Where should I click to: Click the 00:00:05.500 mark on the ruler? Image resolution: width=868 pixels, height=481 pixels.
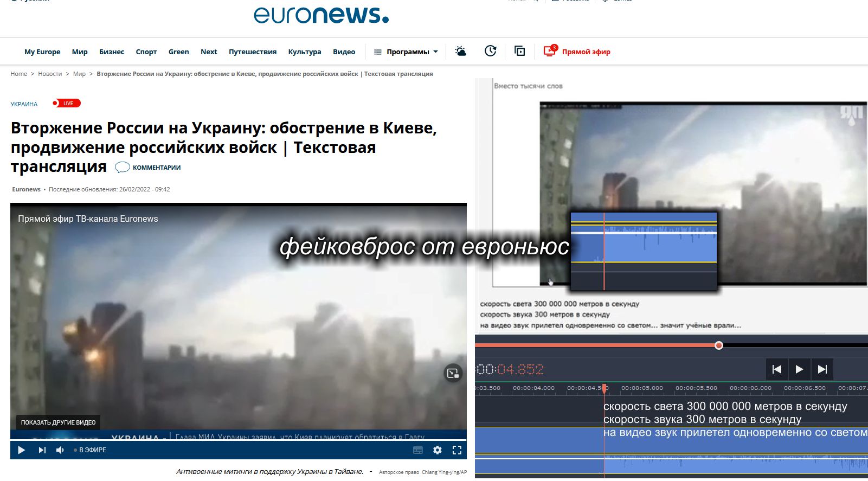(x=696, y=388)
